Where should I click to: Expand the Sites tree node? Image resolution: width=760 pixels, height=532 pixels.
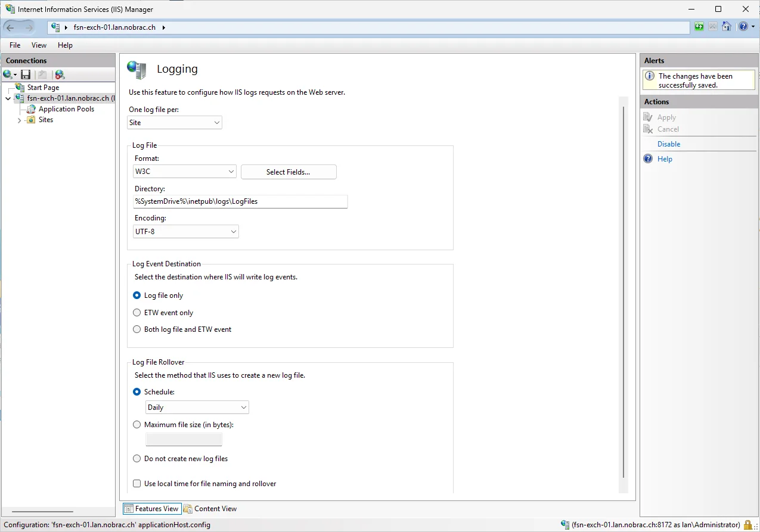(x=20, y=120)
